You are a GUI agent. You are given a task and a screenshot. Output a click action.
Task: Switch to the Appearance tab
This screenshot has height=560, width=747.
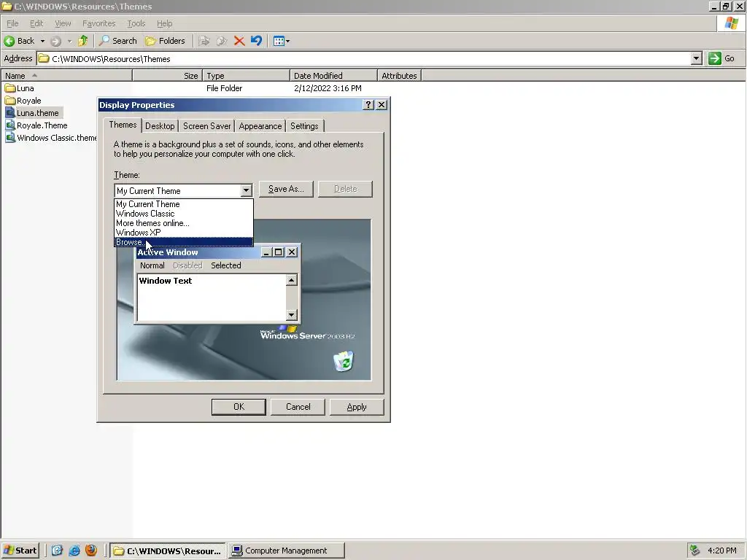coord(260,126)
